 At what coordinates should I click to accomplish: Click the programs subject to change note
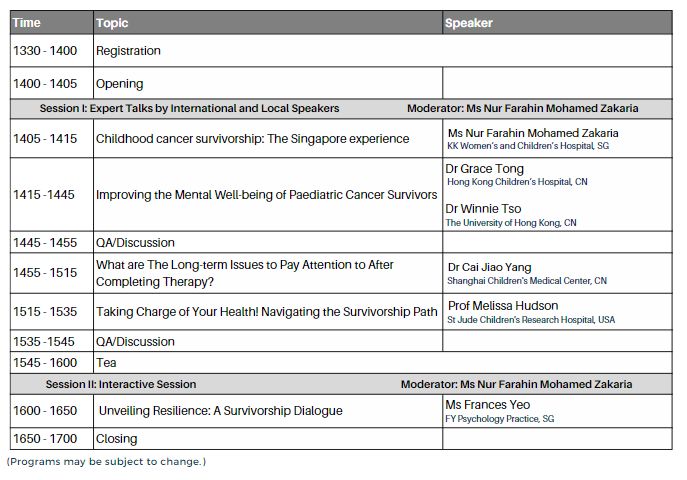(x=106, y=462)
